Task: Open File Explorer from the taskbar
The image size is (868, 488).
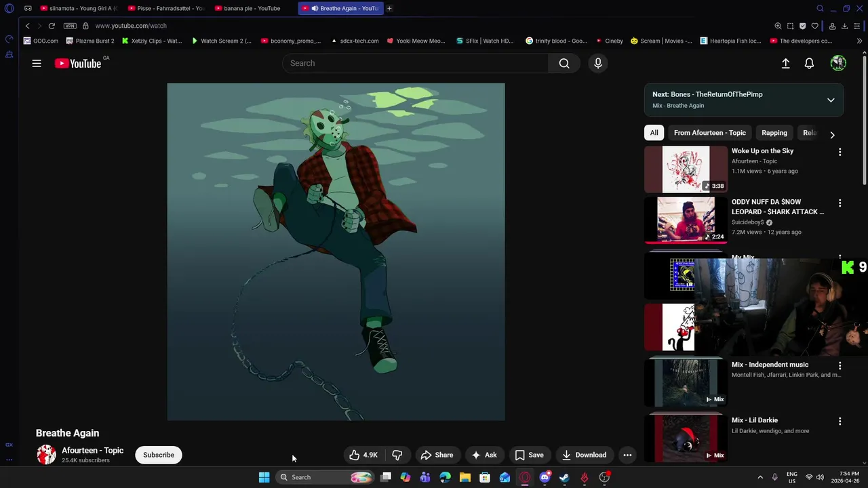Action: [465, 477]
